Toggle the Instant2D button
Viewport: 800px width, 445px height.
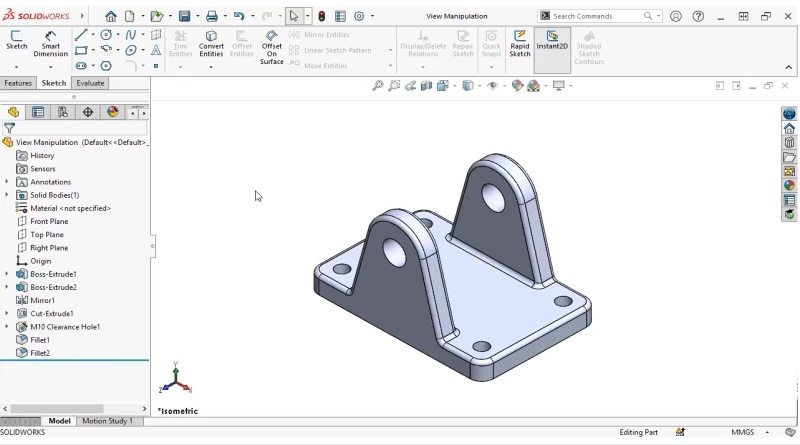[x=552, y=44]
